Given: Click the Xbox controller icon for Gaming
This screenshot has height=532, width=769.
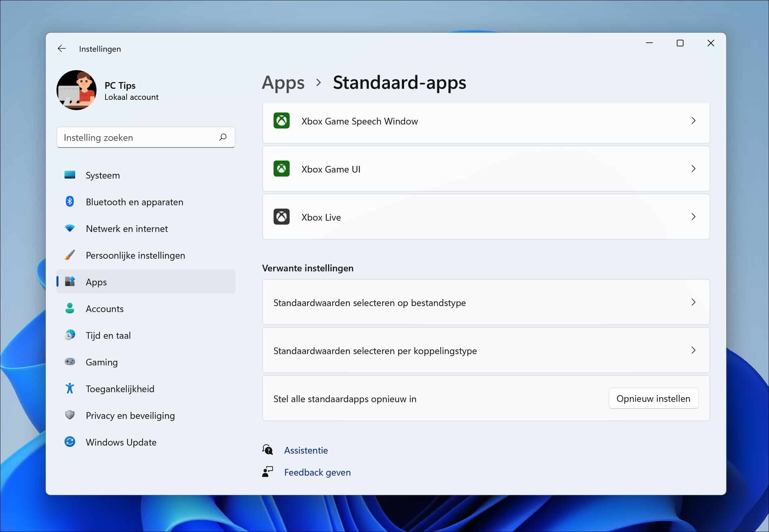Looking at the screenshot, I should click(70, 362).
